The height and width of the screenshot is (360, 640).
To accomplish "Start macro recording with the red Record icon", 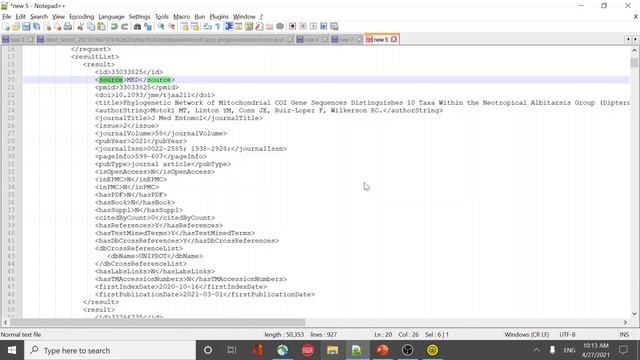I will tap(292, 27).
